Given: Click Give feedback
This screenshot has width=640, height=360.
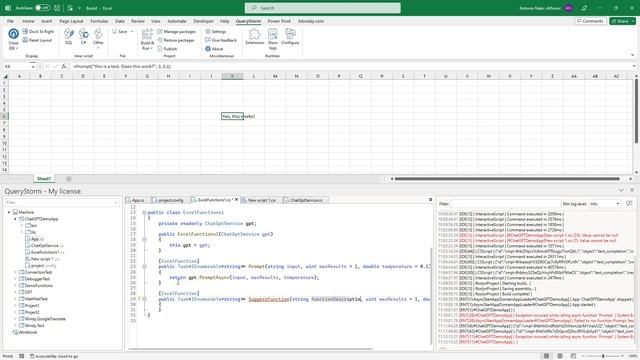Looking at the screenshot, I should [x=221, y=40].
